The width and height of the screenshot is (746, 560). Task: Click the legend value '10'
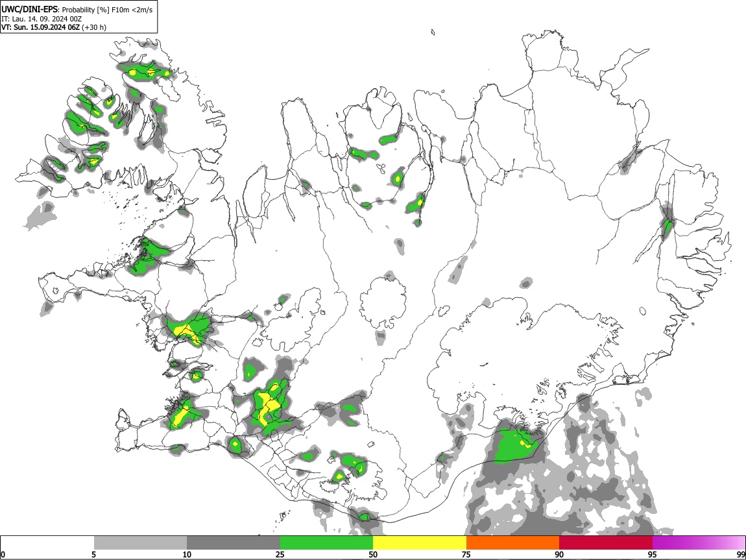point(187,554)
